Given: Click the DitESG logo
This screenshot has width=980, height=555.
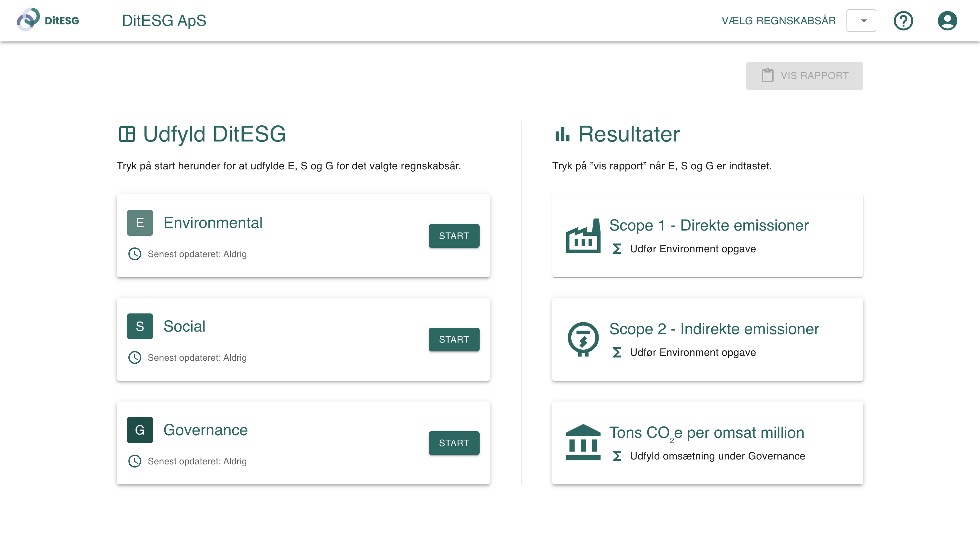Looking at the screenshot, I should click(x=48, y=20).
